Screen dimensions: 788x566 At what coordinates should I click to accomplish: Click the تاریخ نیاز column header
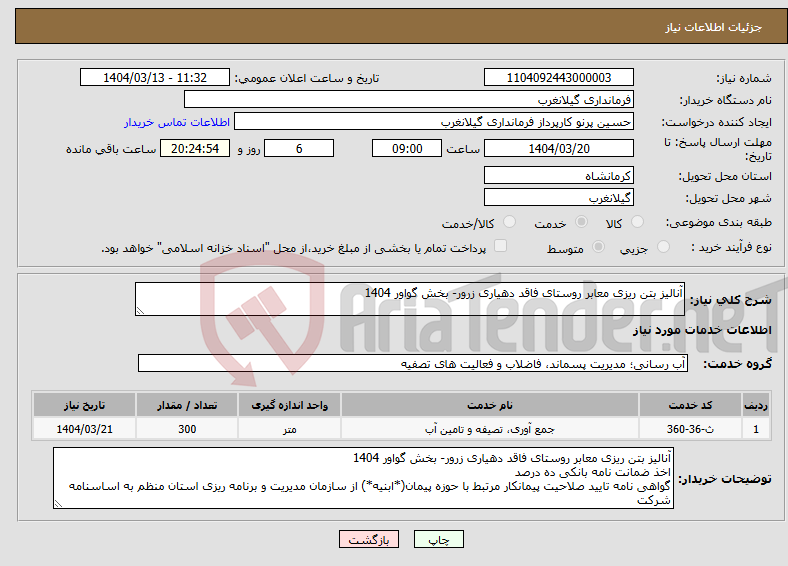84,405
